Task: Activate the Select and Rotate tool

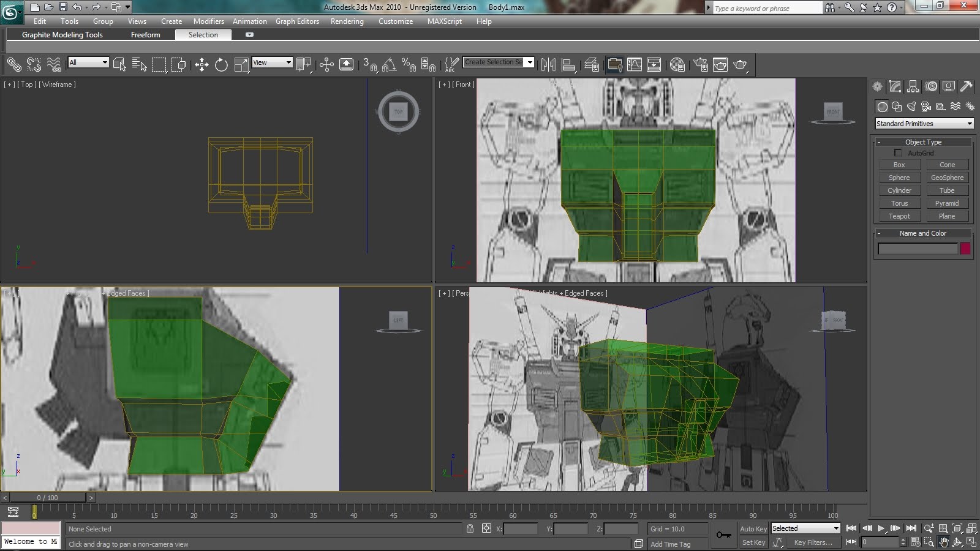Action: [221, 64]
